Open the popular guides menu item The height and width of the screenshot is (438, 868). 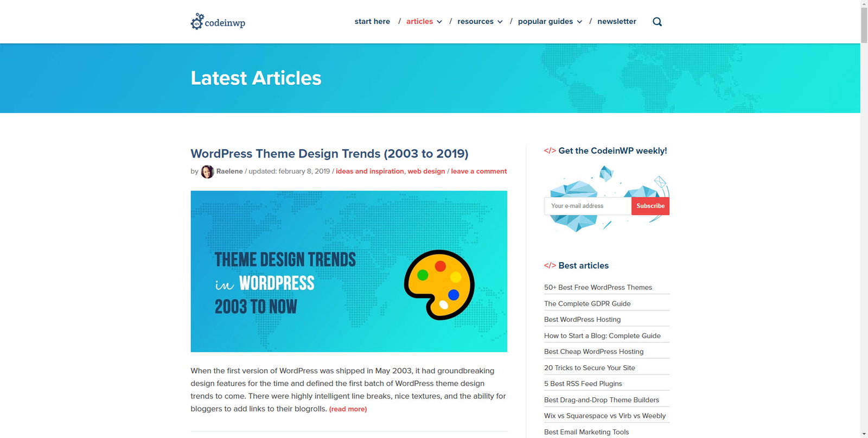coord(545,21)
